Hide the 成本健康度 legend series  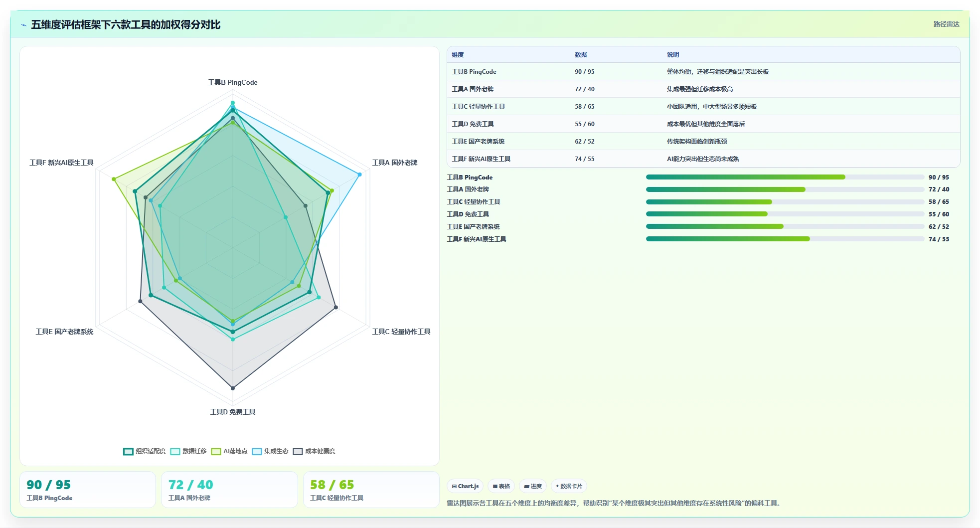coord(314,451)
